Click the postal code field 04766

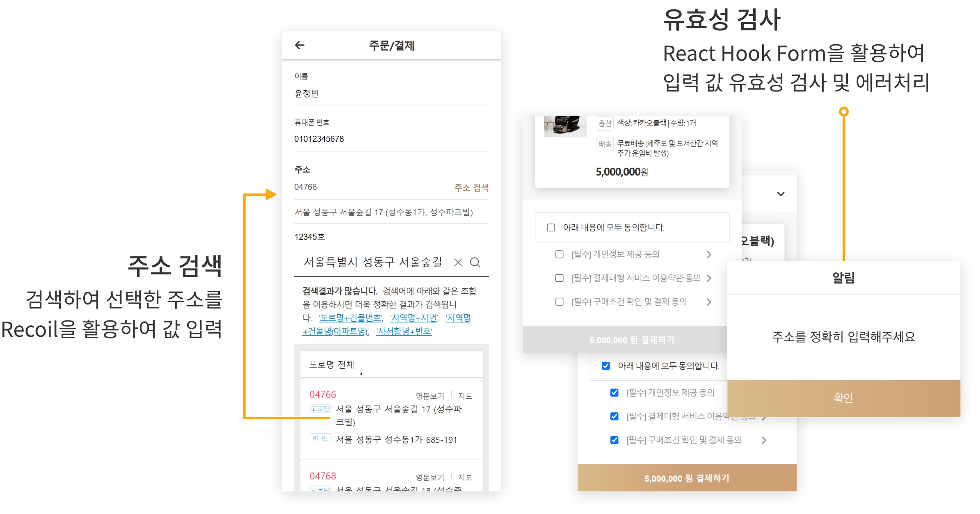pyautogui.click(x=369, y=187)
